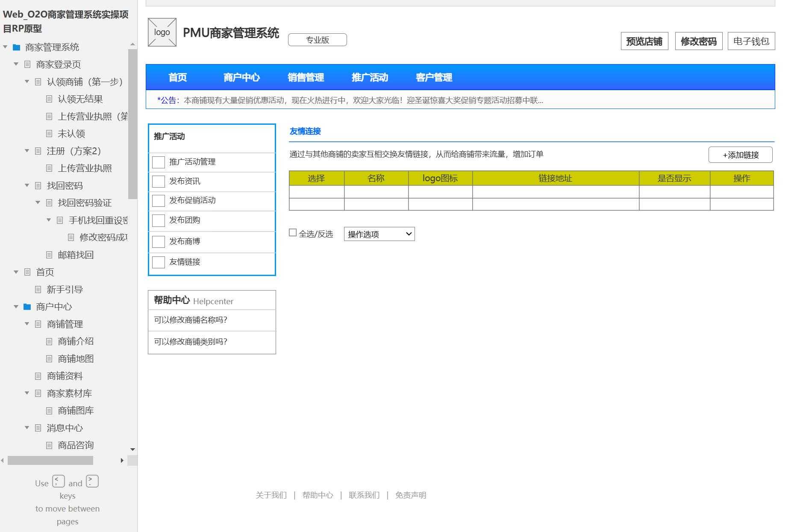
Task: Switch to the 客户管理 tab
Action: [x=434, y=77]
